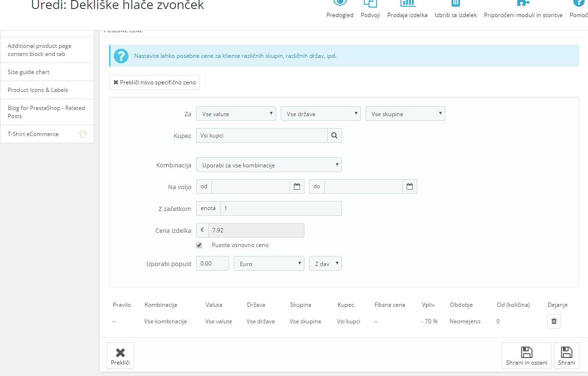588x376 pixels.
Task: Click the 'Fiksna cena' column header
Action: (x=390, y=305)
